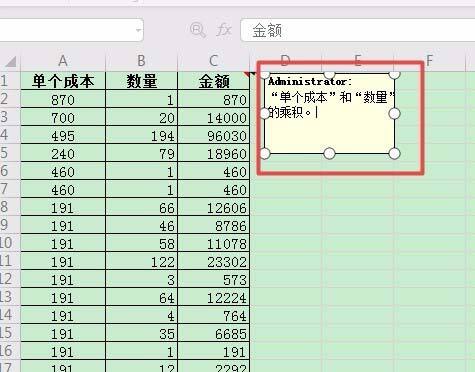Click amount cell 573
475x372 pixels.
click(214, 279)
